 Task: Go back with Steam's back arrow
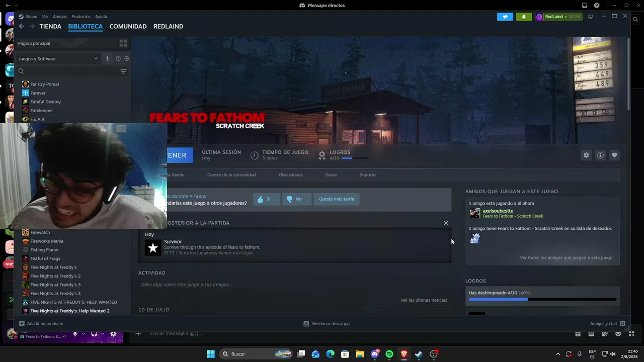point(22,26)
